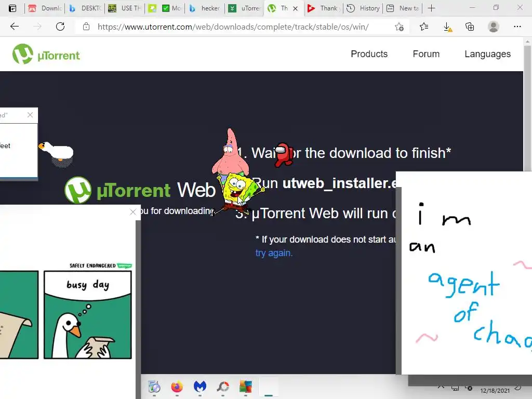
Task: Switch to the DESKTC tab
Action: [86, 8]
